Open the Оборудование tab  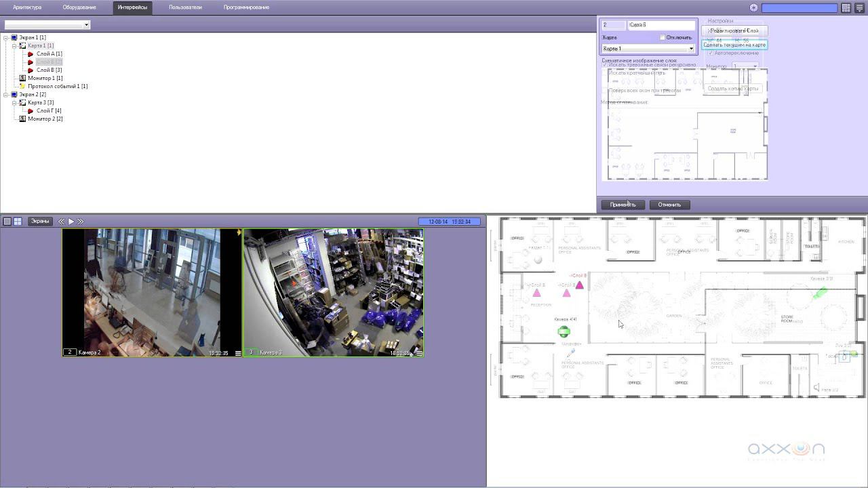79,7
